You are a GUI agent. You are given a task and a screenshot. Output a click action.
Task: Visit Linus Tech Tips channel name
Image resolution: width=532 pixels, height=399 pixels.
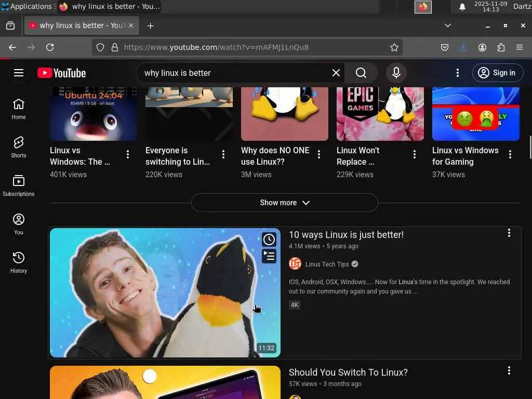click(x=327, y=264)
